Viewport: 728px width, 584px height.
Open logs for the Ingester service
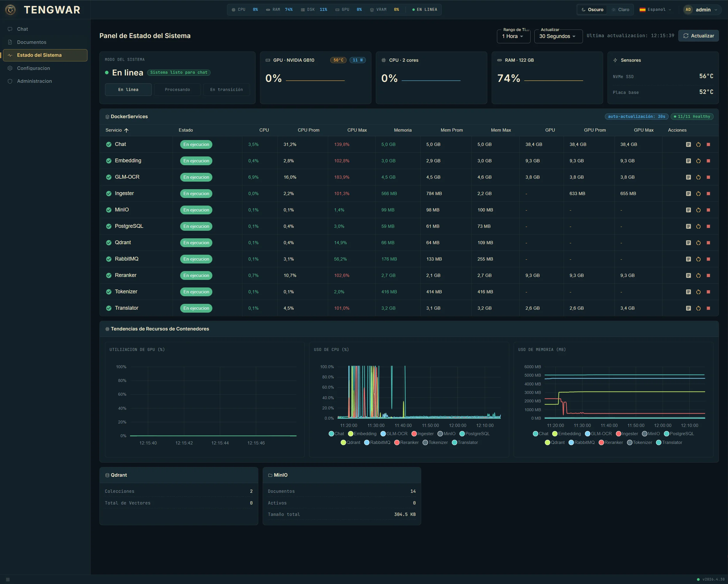click(688, 193)
